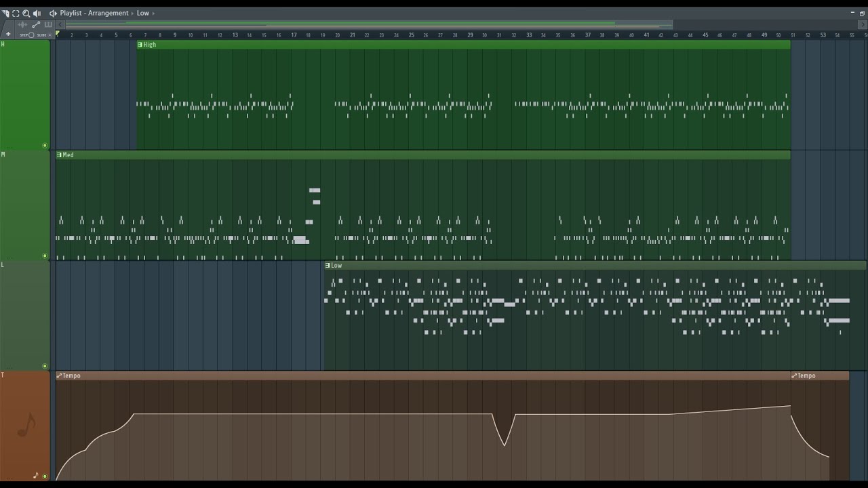Open the second Tempo clip's menu icon

click(x=795, y=375)
